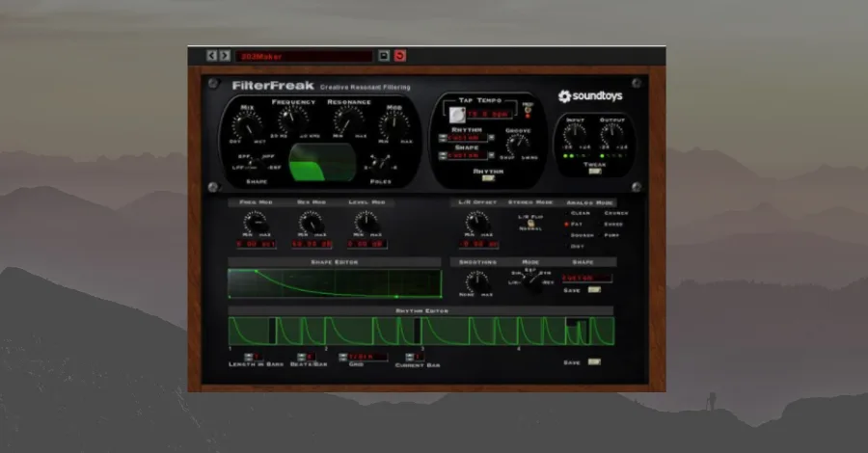Screen dimensions: 868x453
Task: Click the green filter response display
Action: [x=323, y=162]
